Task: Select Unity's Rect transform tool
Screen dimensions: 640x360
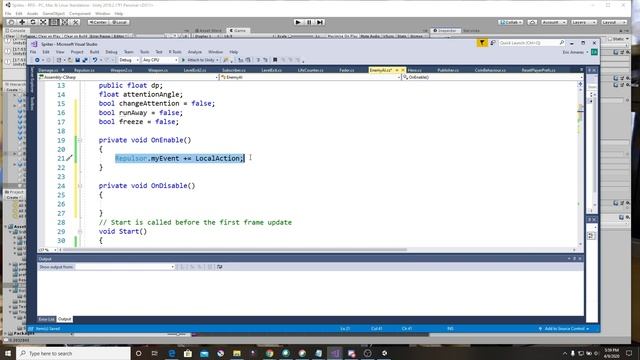Action: point(54,22)
